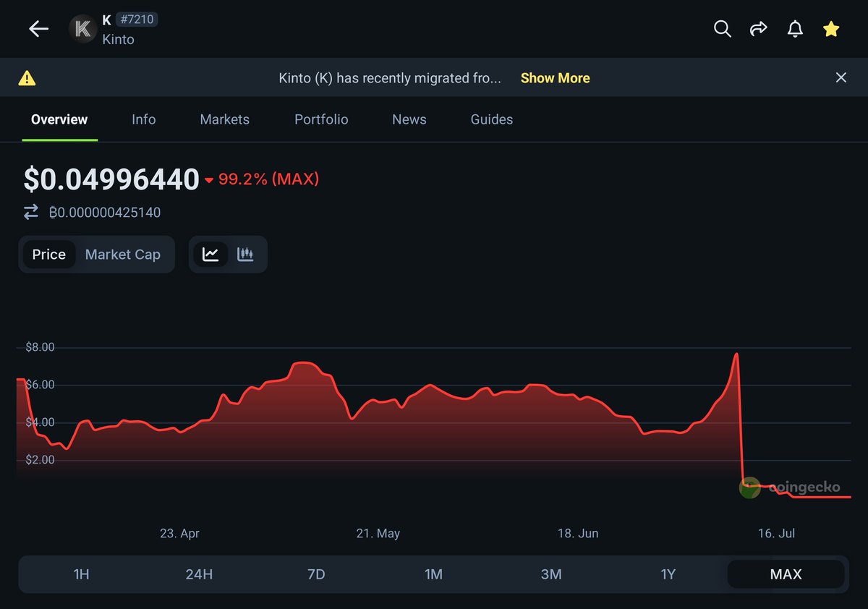Tap the 16. Jul date label
Image resolution: width=868 pixels, height=609 pixels.
pos(776,533)
